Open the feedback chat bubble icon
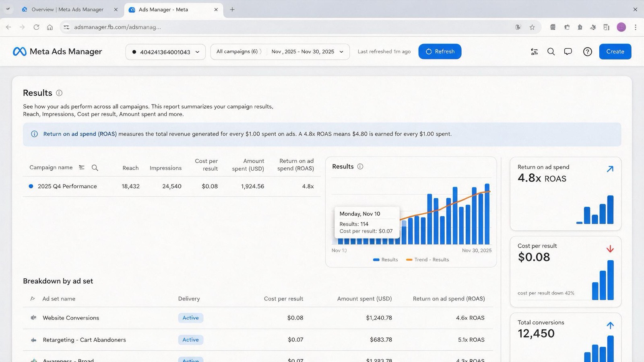644x362 pixels. point(568,51)
